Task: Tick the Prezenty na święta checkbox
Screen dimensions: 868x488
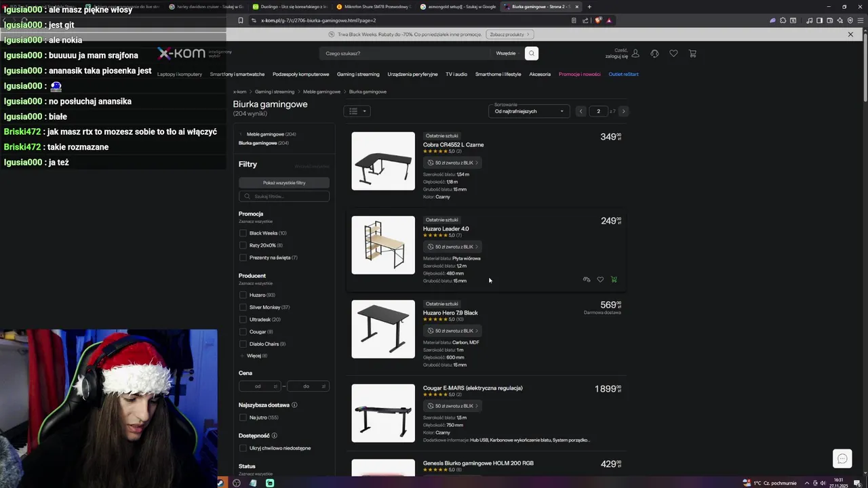Action: (x=243, y=258)
